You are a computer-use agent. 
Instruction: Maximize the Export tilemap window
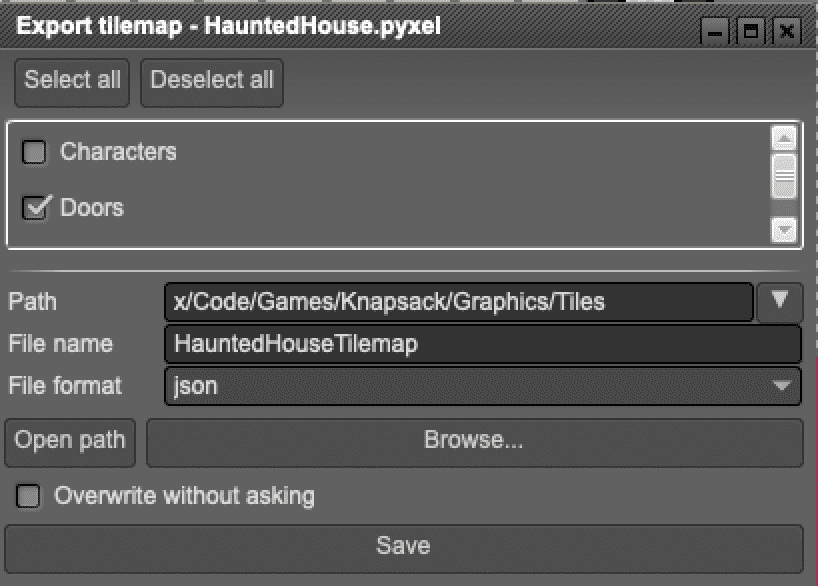click(750, 31)
